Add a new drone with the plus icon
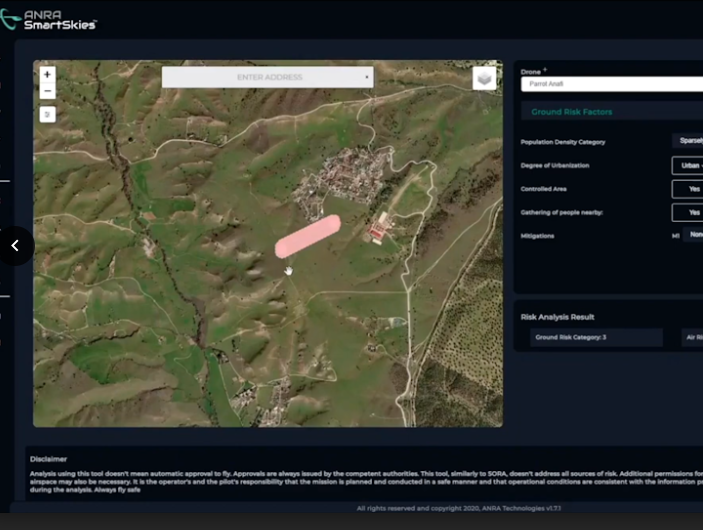This screenshot has width=703, height=530. tap(545, 70)
